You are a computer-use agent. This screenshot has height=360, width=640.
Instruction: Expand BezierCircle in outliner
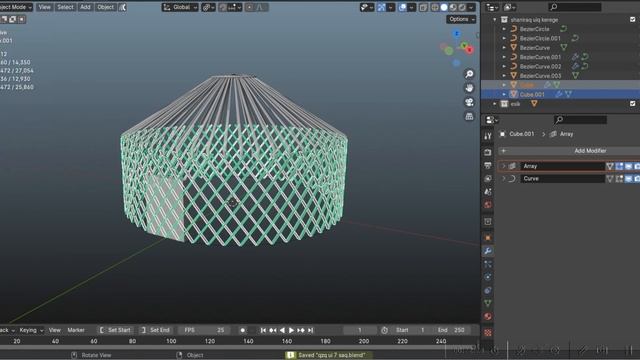point(504,29)
